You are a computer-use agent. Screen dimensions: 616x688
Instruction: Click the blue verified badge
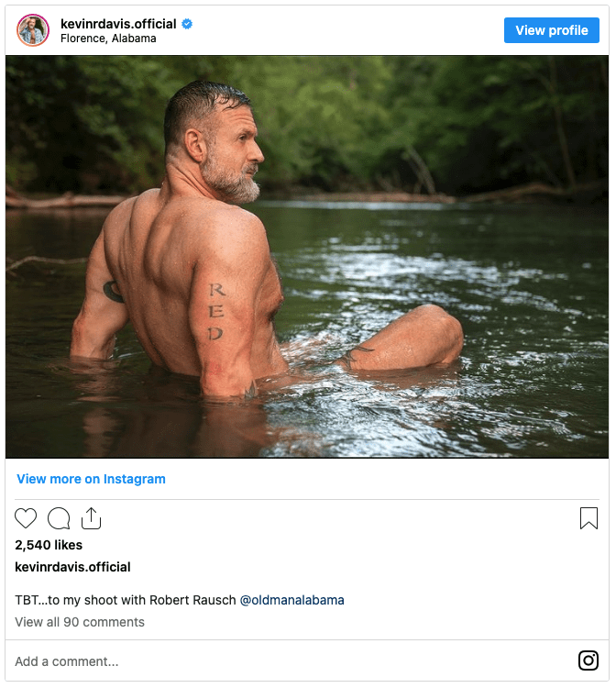coord(187,23)
